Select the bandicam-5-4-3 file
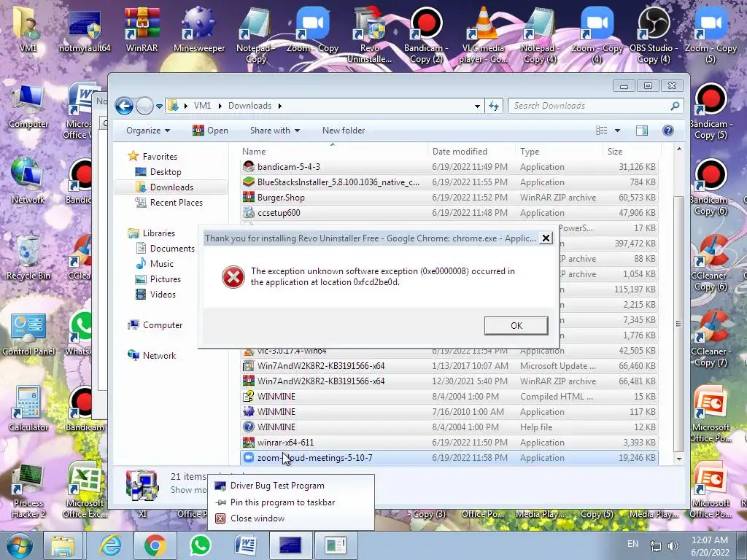Image resolution: width=747 pixels, height=560 pixels. tap(449, 167)
